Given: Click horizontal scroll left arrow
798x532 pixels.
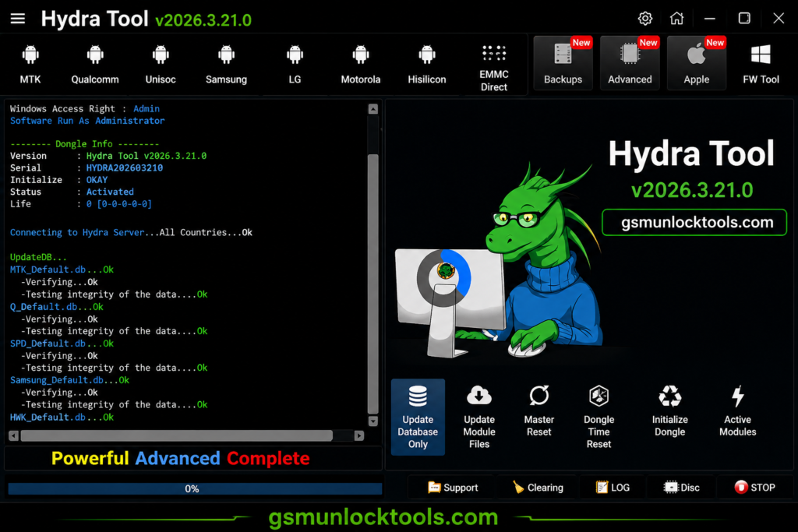Looking at the screenshot, I should (x=14, y=436).
